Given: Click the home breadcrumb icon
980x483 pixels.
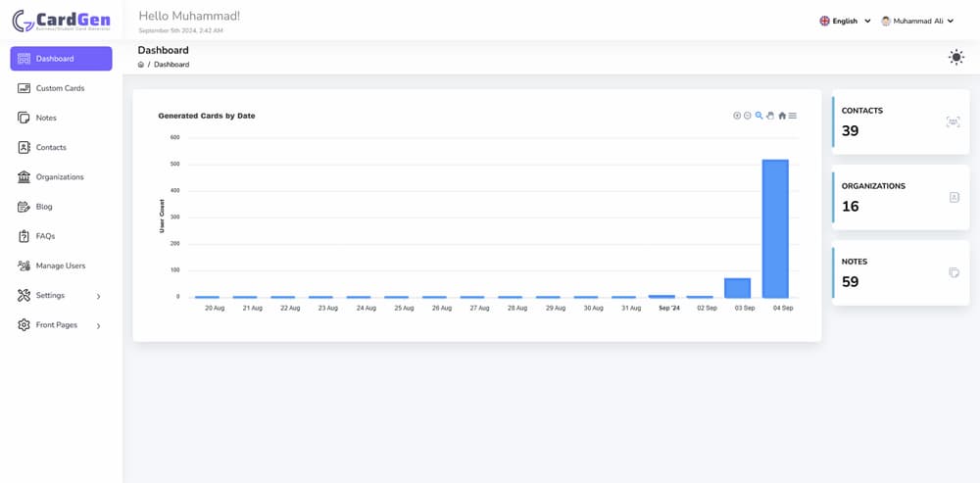Looking at the screenshot, I should click(141, 65).
